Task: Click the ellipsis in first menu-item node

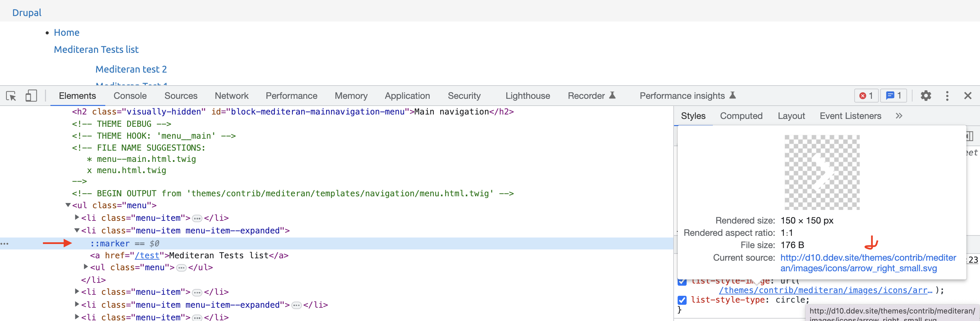Action: [x=197, y=218]
